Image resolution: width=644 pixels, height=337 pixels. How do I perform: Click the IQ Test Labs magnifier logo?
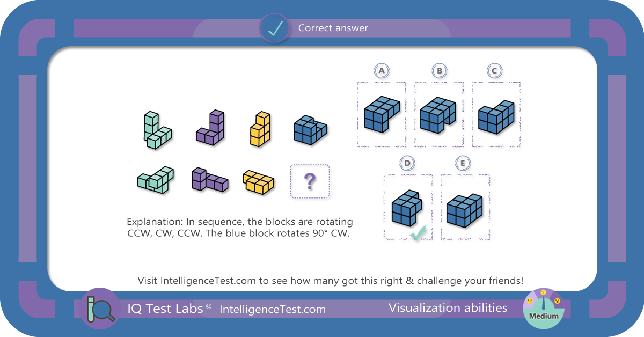[x=100, y=309]
